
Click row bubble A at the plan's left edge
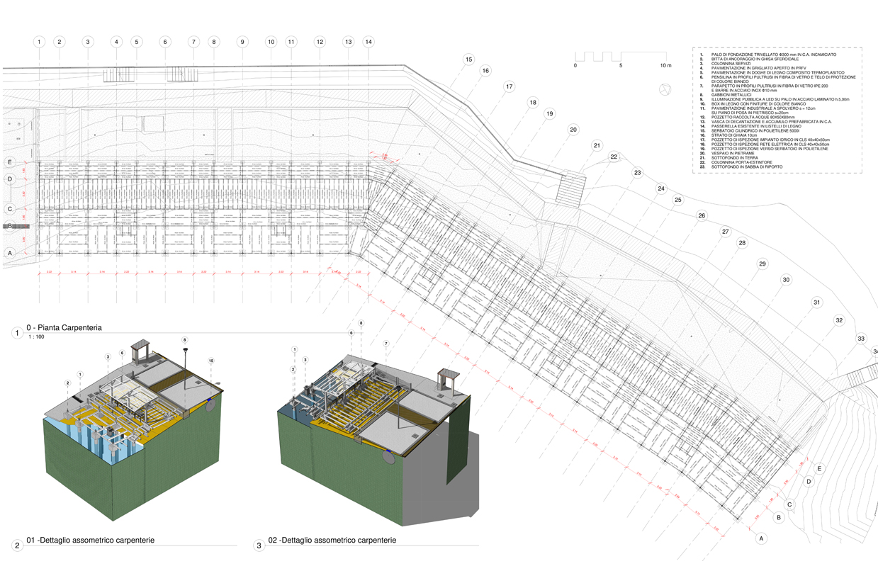[x=10, y=253]
